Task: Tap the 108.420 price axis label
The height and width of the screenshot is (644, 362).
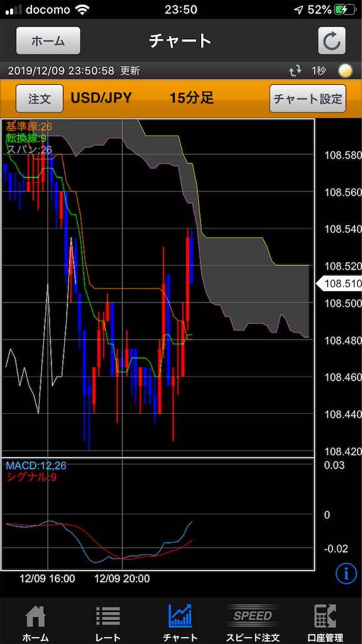Action: point(343,452)
